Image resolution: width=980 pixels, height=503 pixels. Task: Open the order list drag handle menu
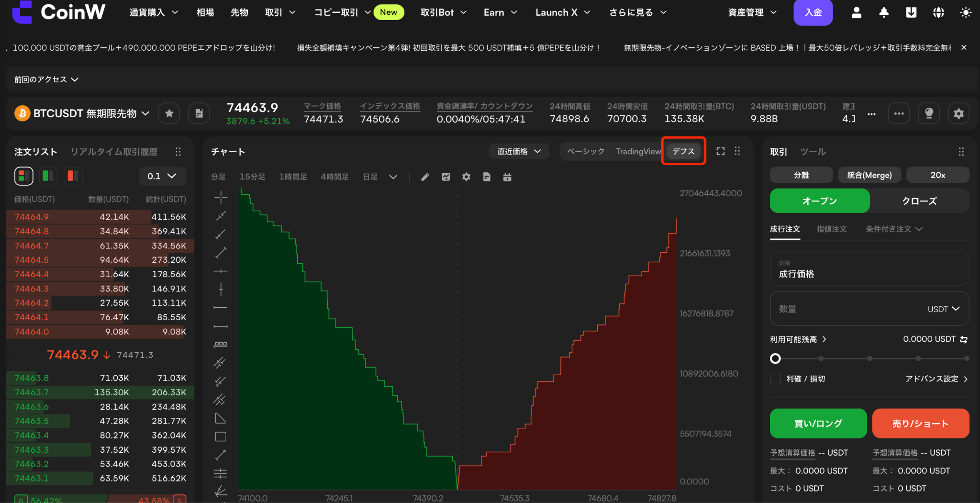(x=178, y=152)
